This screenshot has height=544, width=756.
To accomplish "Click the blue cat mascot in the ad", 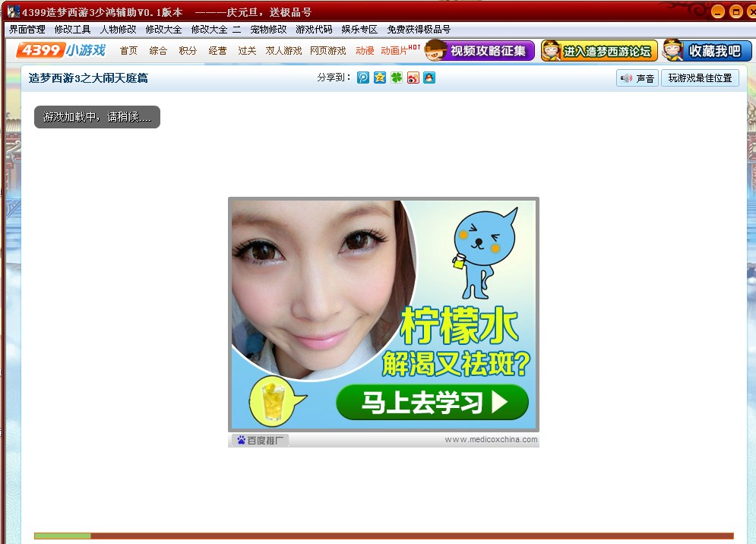I will (x=485, y=253).
